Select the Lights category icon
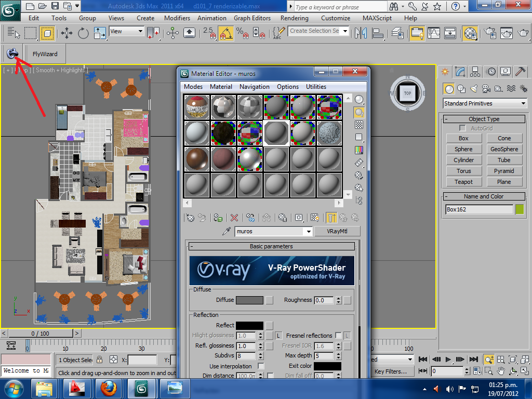 click(474, 89)
